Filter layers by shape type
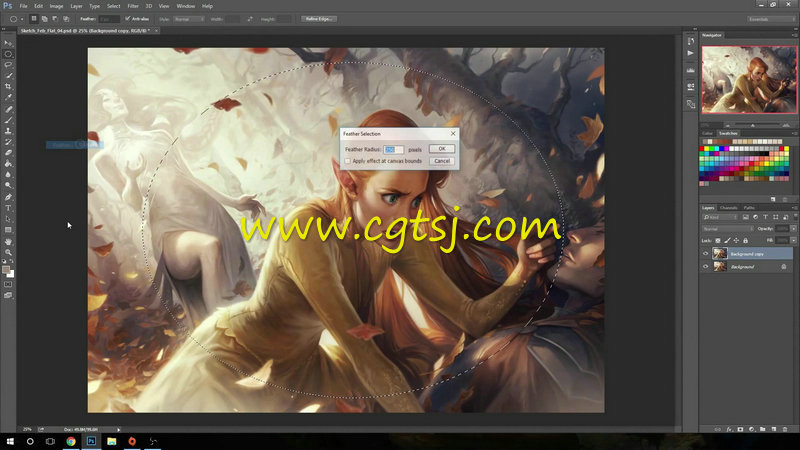The image size is (800, 450). coord(776,217)
